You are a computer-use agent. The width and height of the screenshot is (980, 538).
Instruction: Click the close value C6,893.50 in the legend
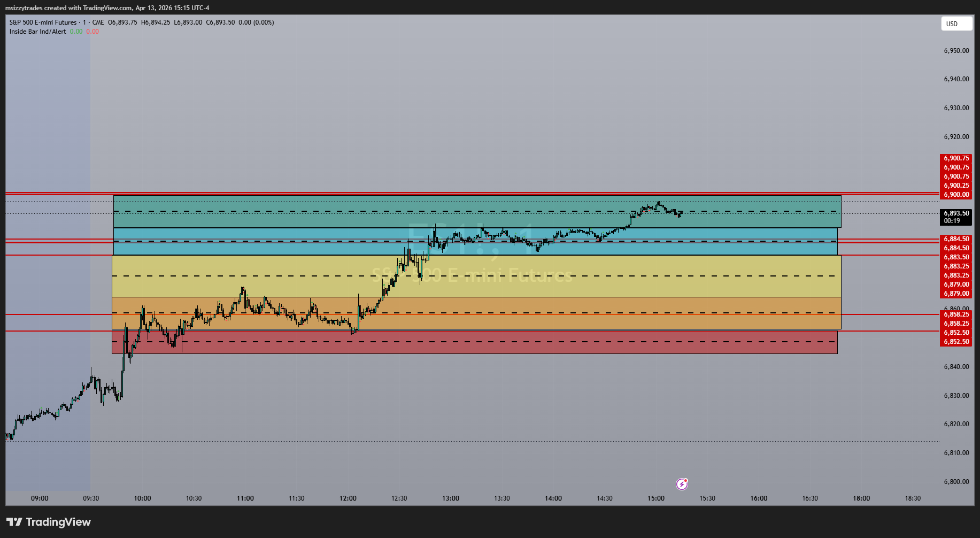[x=220, y=22]
